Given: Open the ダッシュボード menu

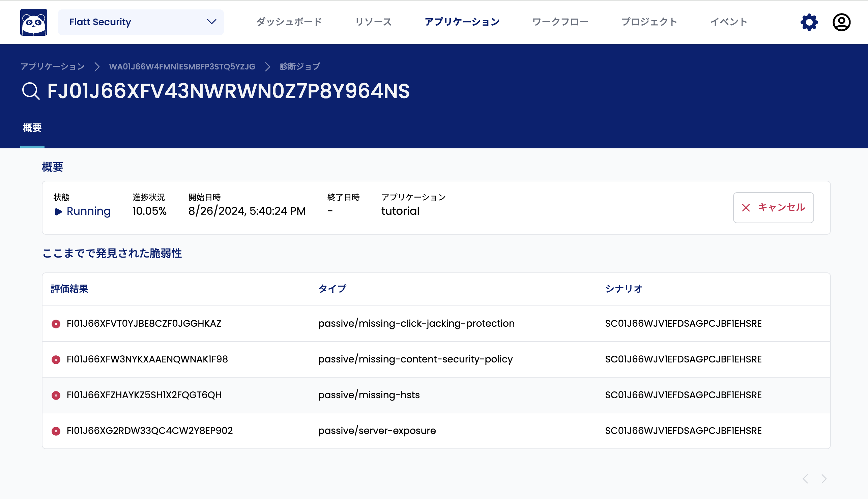Looking at the screenshot, I should point(289,22).
